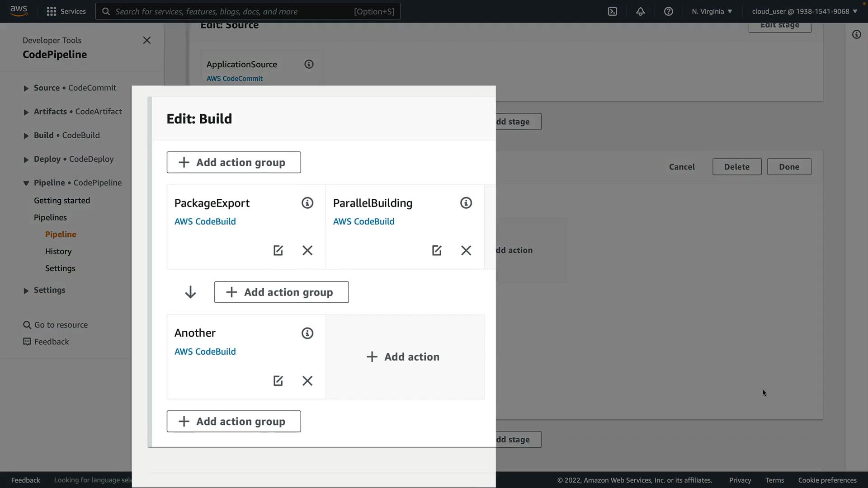
Task: Delete the Another action
Action: pos(307,381)
